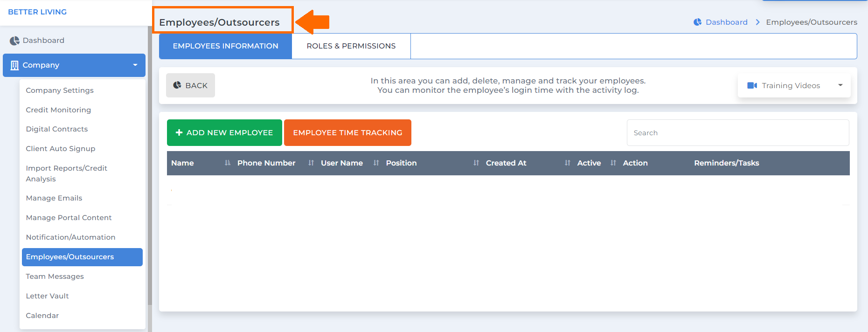Open Credit Monitoring in sidebar
The height and width of the screenshot is (332, 868).
click(58, 110)
